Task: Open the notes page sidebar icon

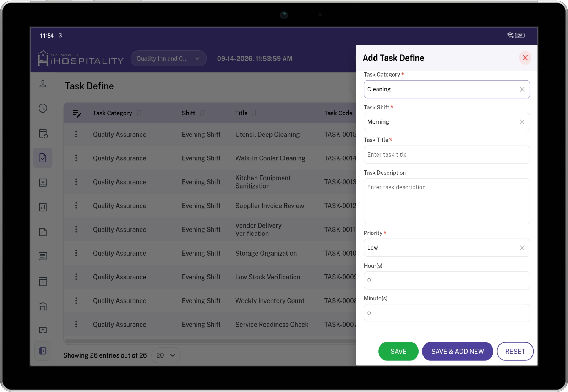Action: (43, 232)
